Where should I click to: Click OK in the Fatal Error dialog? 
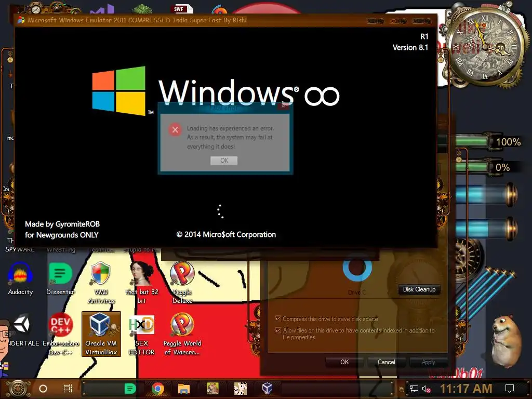click(x=224, y=161)
